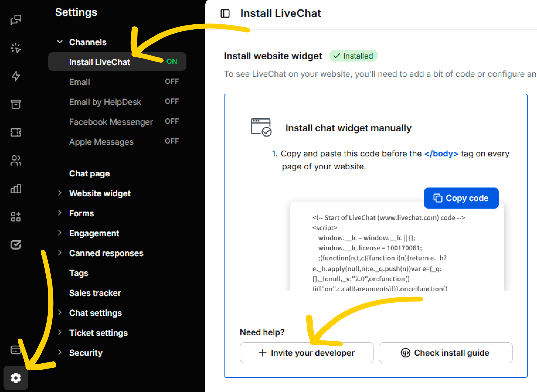Open the Apps marketplace grid icon
The height and width of the screenshot is (392, 537).
point(16,217)
